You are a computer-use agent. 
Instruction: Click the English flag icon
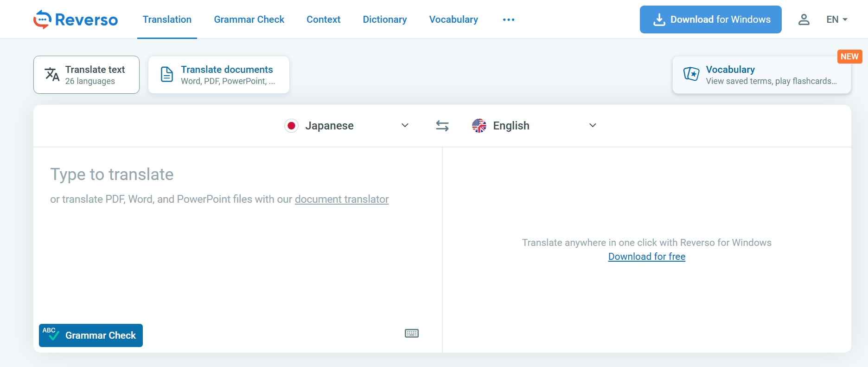click(x=479, y=126)
